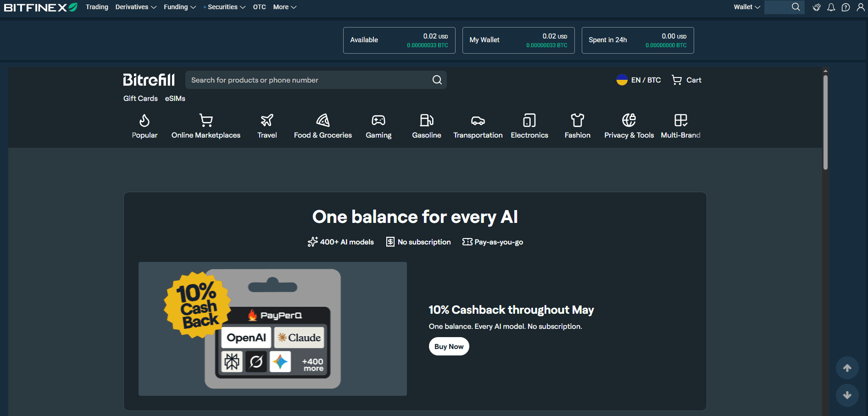Open the Popular category label
Image resolution: width=868 pixels, height=416 pixels.
click(145, 135)
